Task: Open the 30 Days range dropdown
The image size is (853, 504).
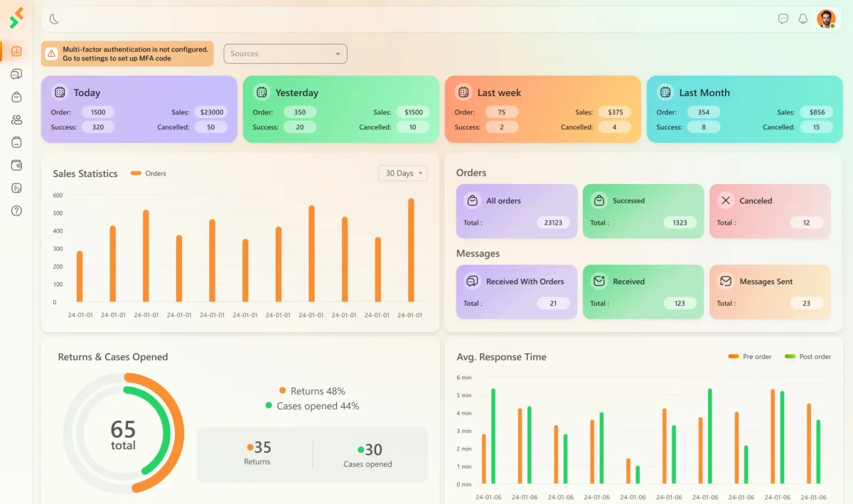Action: (403, 173)
